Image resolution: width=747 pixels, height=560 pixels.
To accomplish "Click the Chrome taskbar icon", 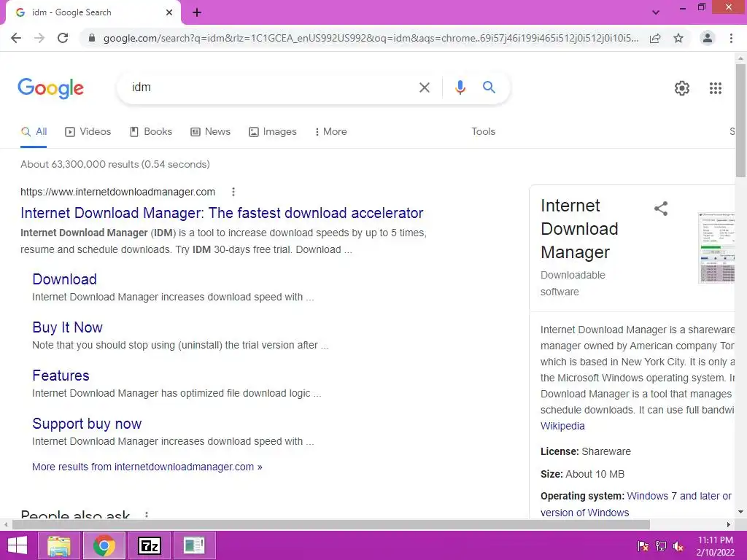I will 104,545.
